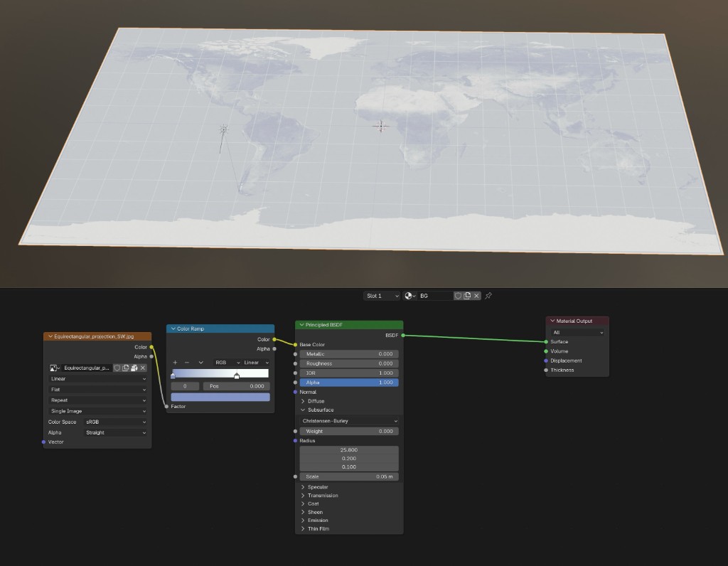Unlink the Equirectangular image from the texture node
Screen dimensions: 728x566
click(x=142, y=368)
